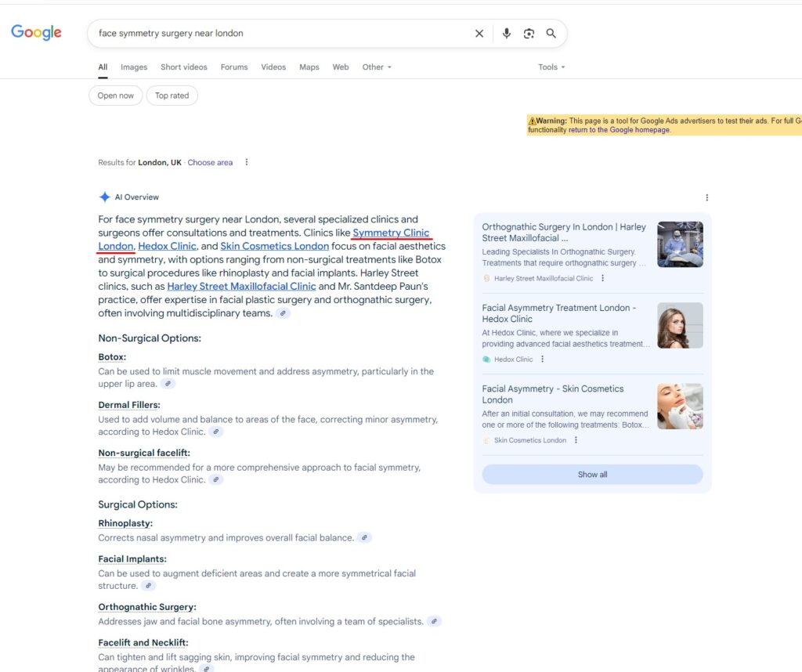This screenshot has width=802, height=672.
Task: Click Harley Street Maxillofacial Clinic favicon
Action: 486,279
